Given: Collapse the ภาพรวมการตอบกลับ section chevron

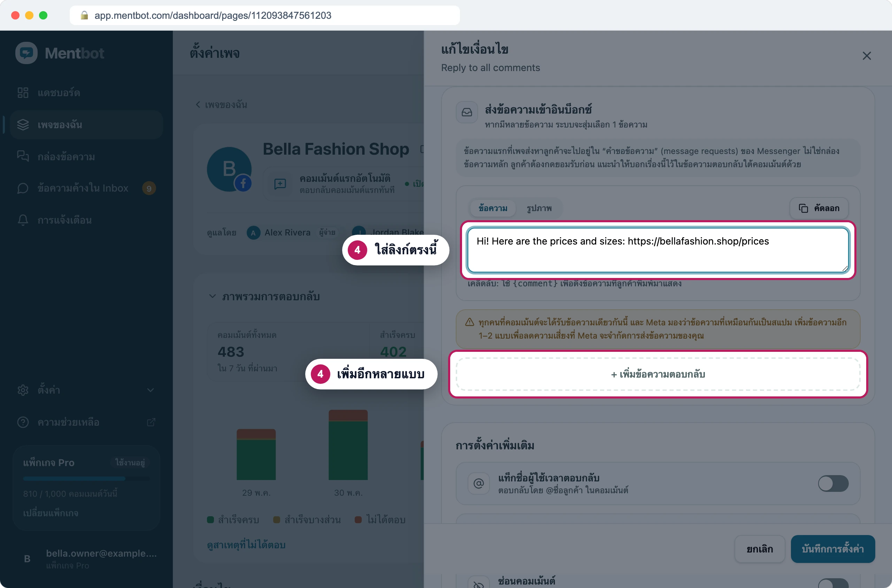Looking at the screenshot, I should (x=212, y=296).
